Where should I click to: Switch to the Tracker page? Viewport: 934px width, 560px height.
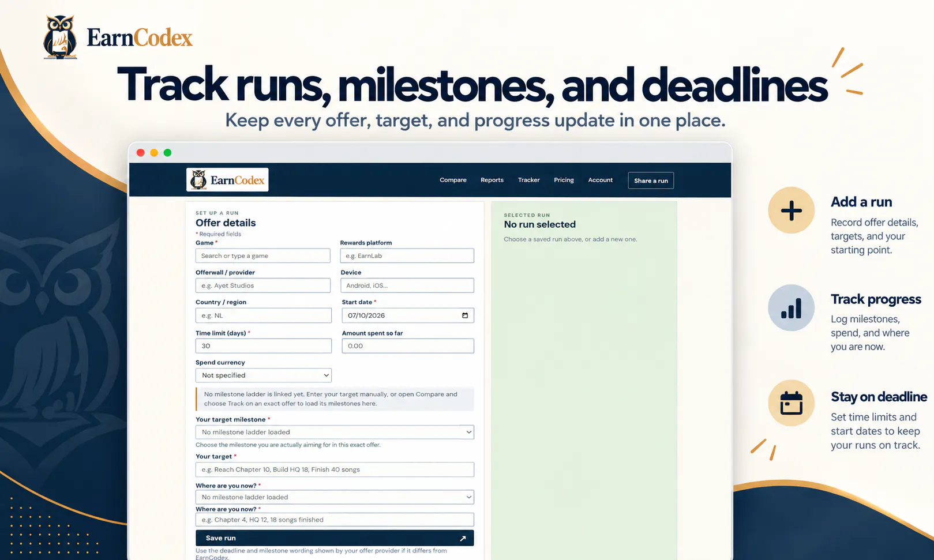point(529,180)
